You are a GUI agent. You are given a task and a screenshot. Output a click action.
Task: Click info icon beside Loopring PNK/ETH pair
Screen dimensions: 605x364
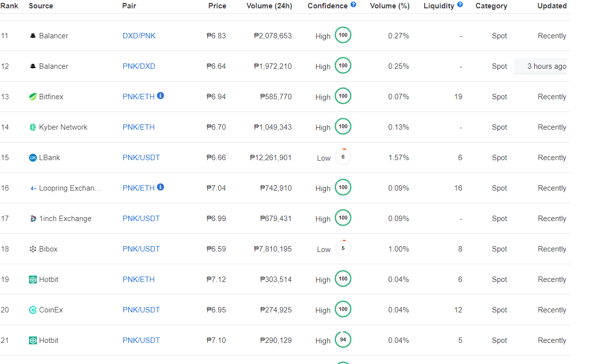pyautogui.click(x=161, y=187)
